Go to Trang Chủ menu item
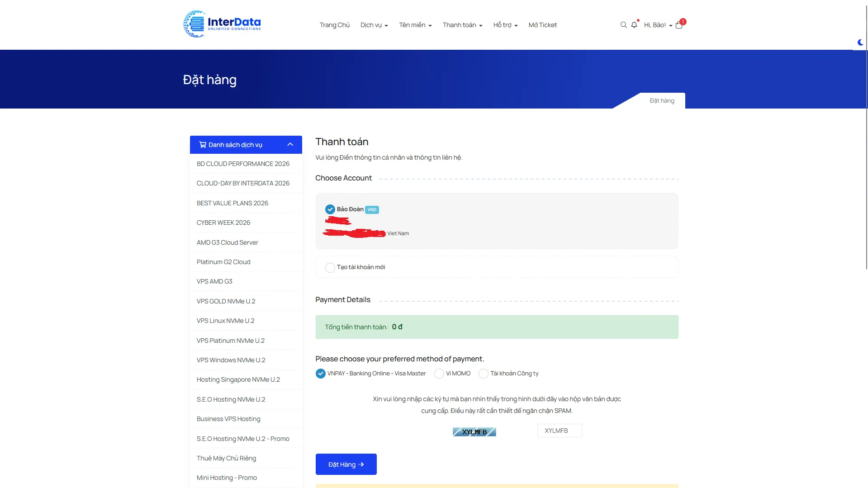This screenshot has width=868, height=488. click(334, 25)
